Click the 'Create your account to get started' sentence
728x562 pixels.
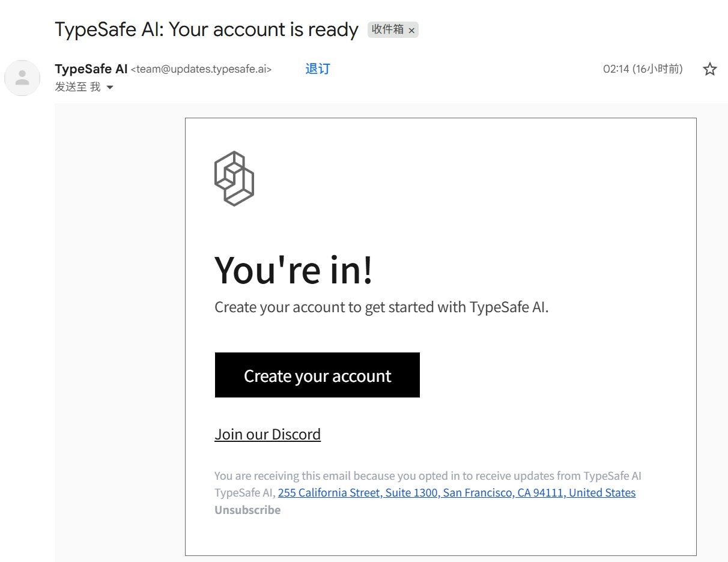tap(382, 307)
